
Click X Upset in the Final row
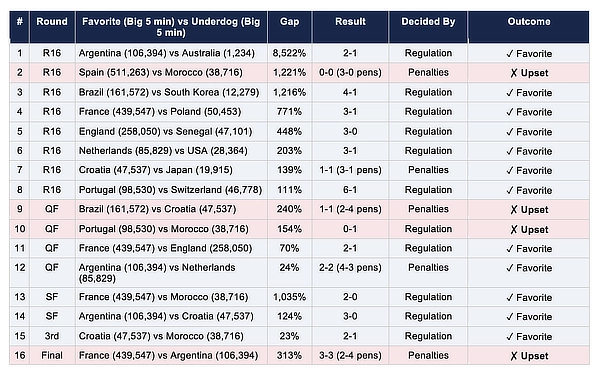tap(529, 356)
